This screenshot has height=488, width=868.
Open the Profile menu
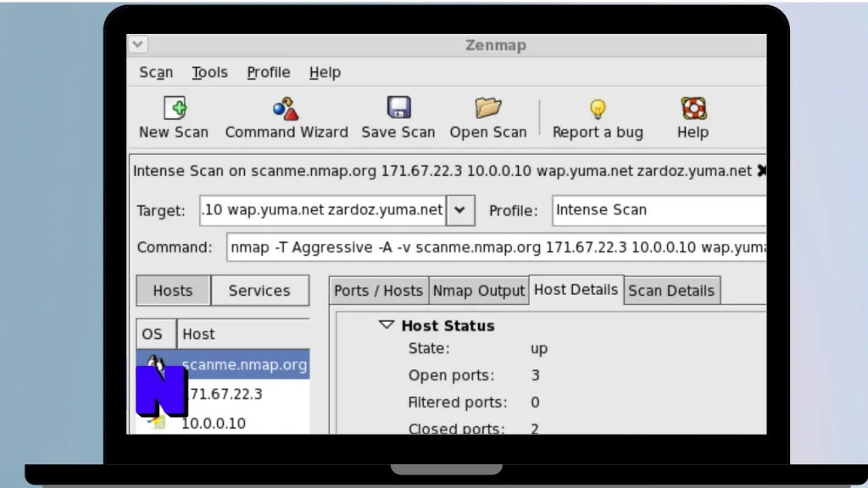point(269,73)
